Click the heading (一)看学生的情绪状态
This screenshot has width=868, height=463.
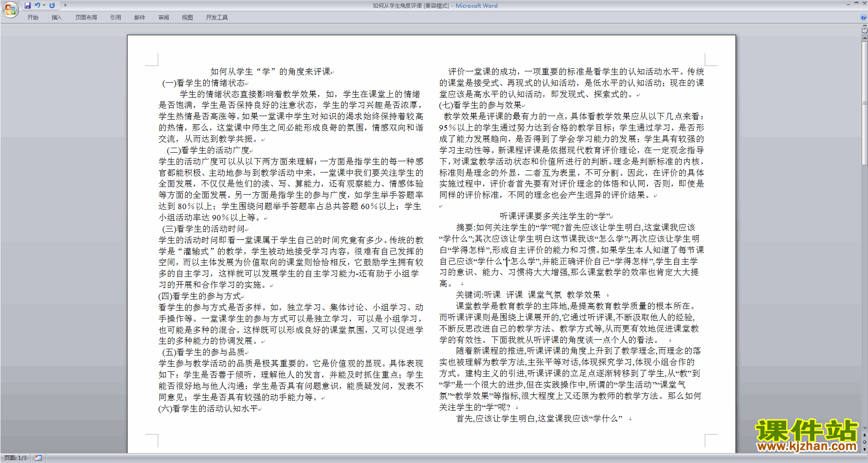[203, 83]
